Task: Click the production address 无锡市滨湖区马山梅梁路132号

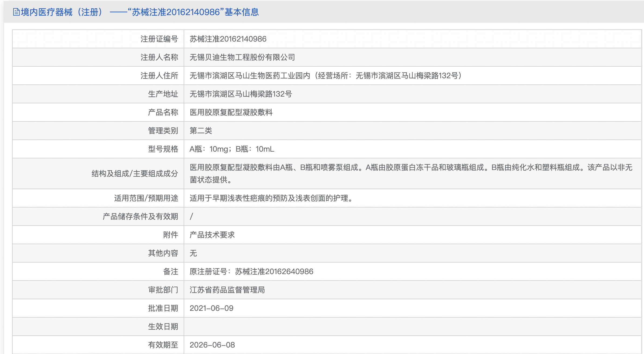Action: (241, 94)
